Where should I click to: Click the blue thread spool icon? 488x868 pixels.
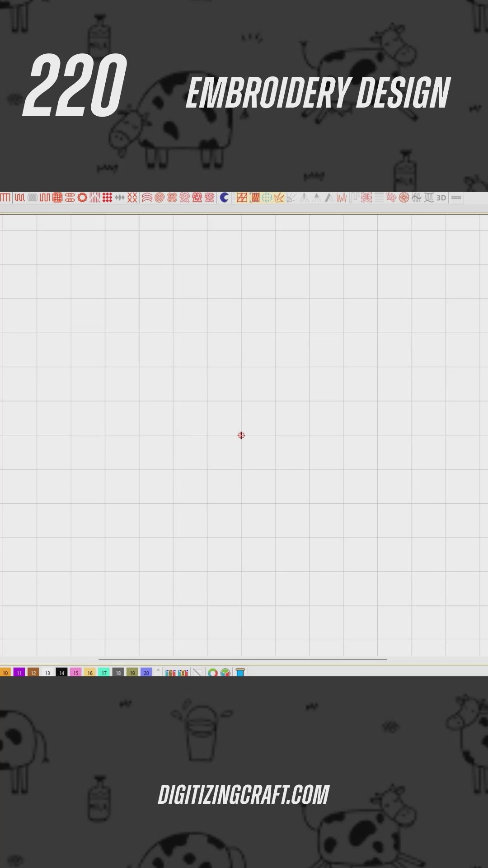point(240,673)
